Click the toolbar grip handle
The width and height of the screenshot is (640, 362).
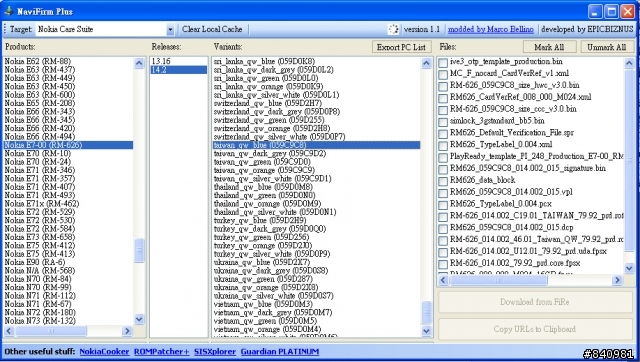(x=5, y=29)
